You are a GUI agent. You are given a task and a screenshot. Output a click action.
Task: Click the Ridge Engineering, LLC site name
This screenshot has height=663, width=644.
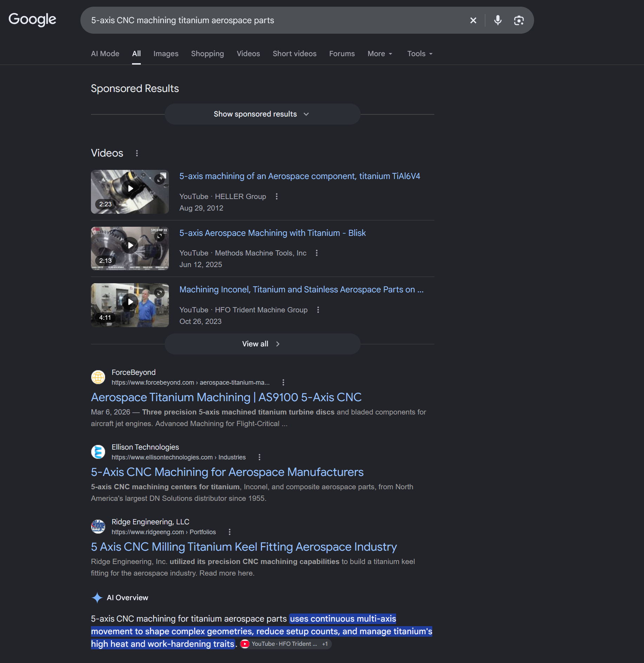click(150, 522)
